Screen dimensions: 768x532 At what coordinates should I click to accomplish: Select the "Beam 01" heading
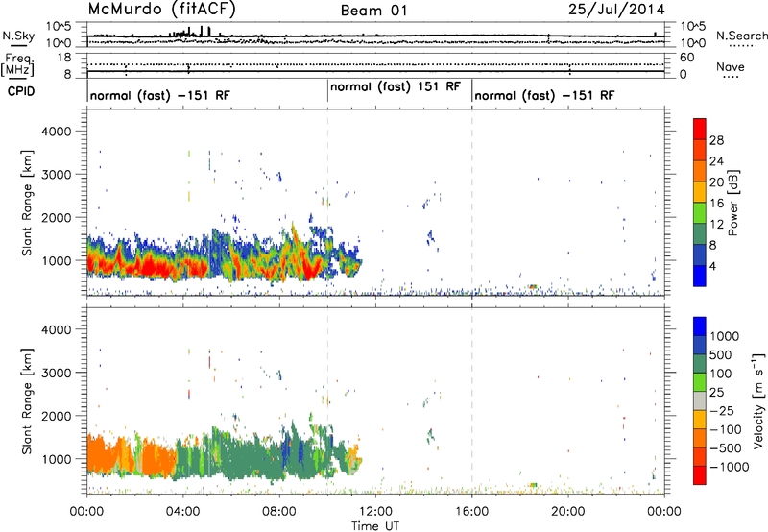coord(373,11)
